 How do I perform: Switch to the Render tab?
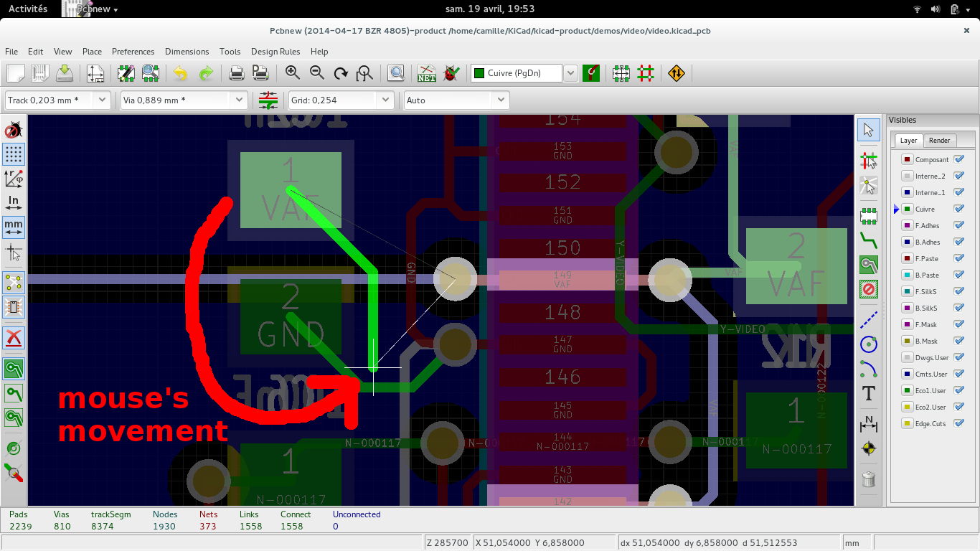[x=939, y=141]
